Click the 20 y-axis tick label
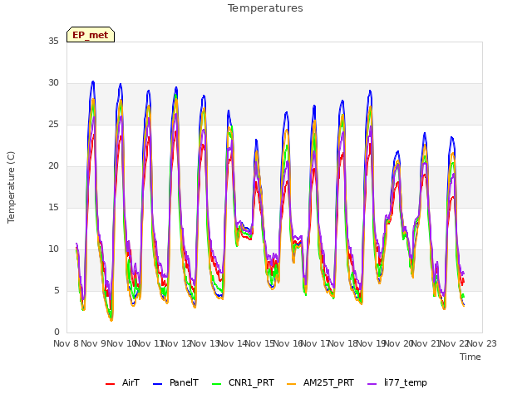532x399 pixels. coord(53,165)
